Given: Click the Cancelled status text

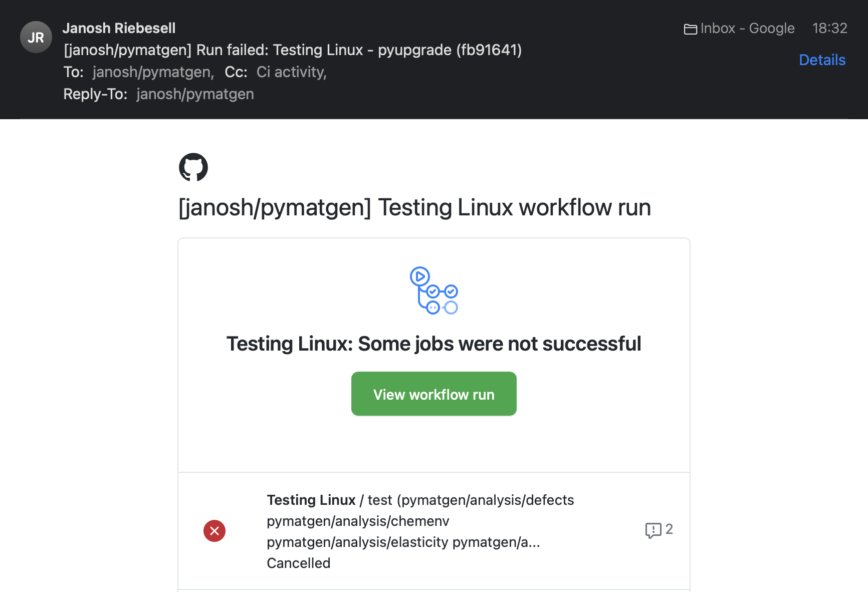Looking at the screenshot, I should tap(298, 563).
